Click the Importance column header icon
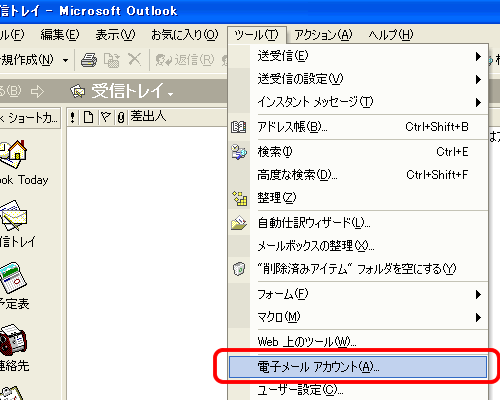Viewport: 500px width, 400px height. [x=73, y=117]
